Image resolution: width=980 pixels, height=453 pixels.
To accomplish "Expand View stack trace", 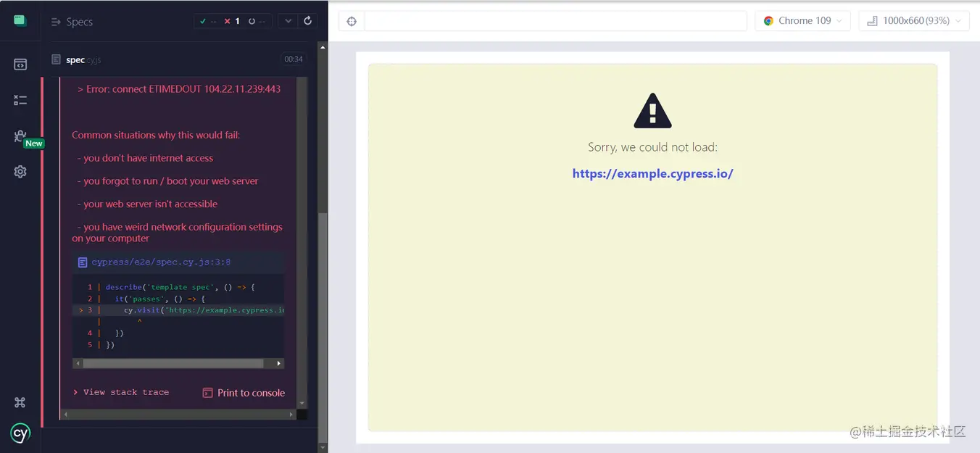I will pyautogui.click(x=121, y=392).
